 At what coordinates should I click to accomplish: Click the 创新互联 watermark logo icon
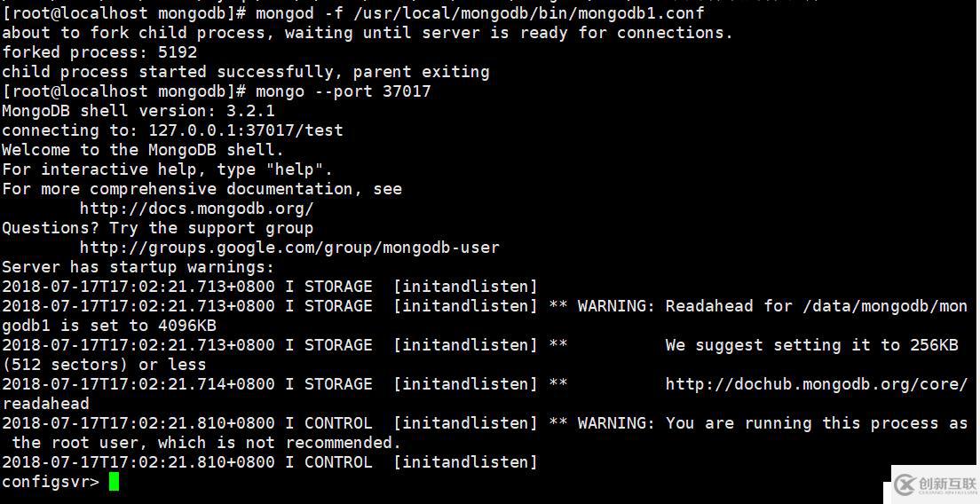[905, 484]
